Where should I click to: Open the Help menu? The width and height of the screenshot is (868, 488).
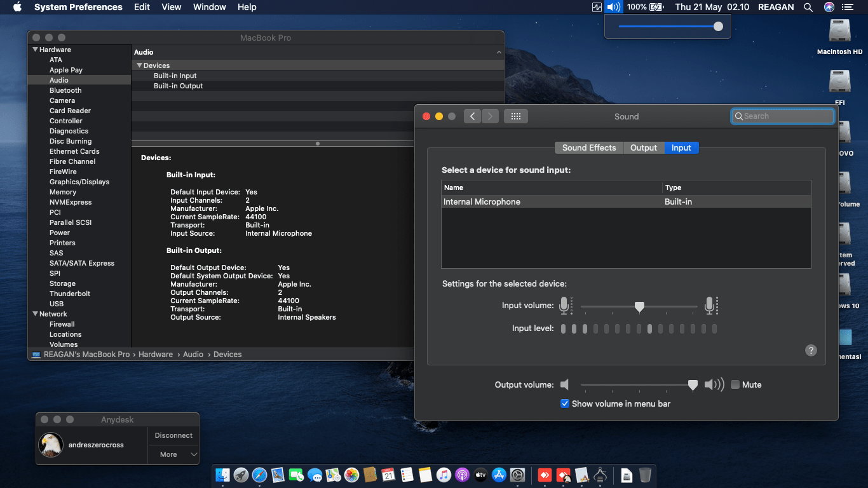click(x=247, y=7)
